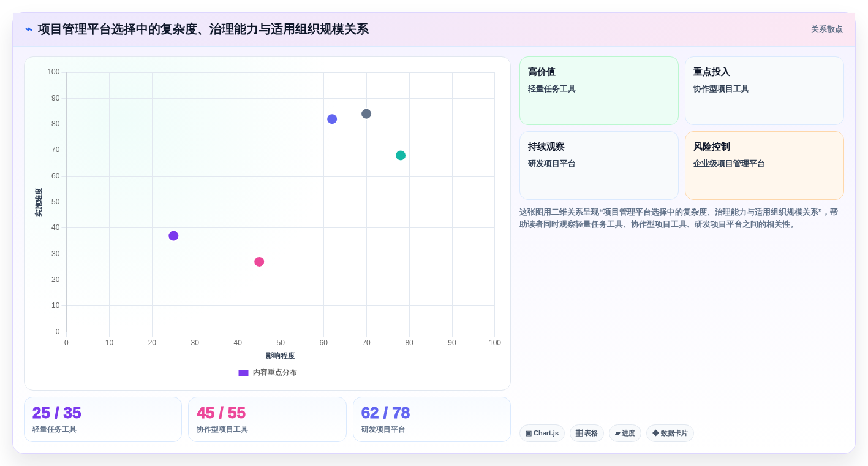
Task: Click the 企业级项目管理平台 text in 风险控制
Action: coord(729,164)
